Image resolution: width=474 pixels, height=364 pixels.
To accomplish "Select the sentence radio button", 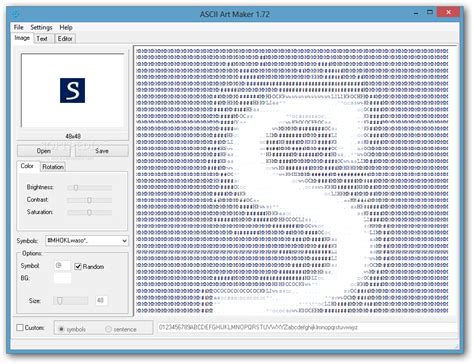I will click(108, 329).
